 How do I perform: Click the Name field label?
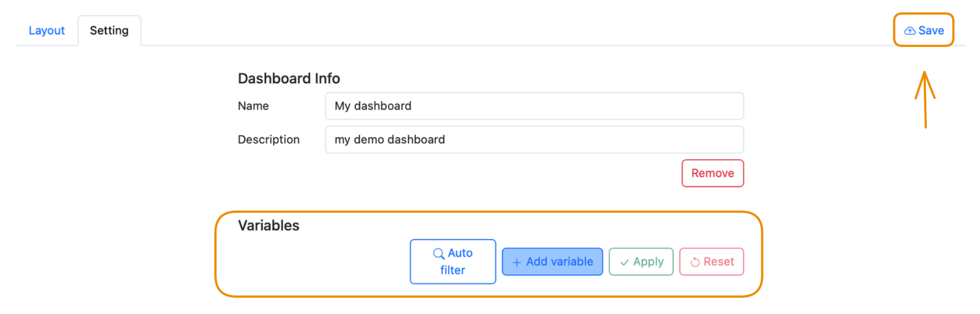pyautogui.click(x=253, y=106)
